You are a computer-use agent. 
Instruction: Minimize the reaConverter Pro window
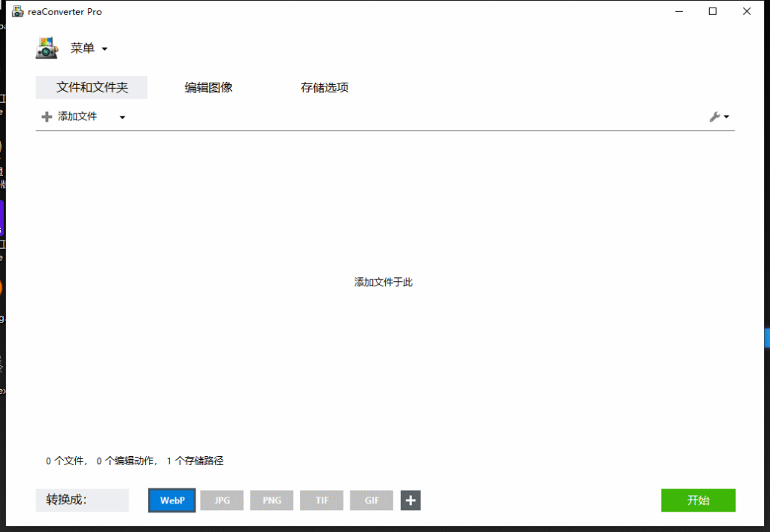point(679,11)
